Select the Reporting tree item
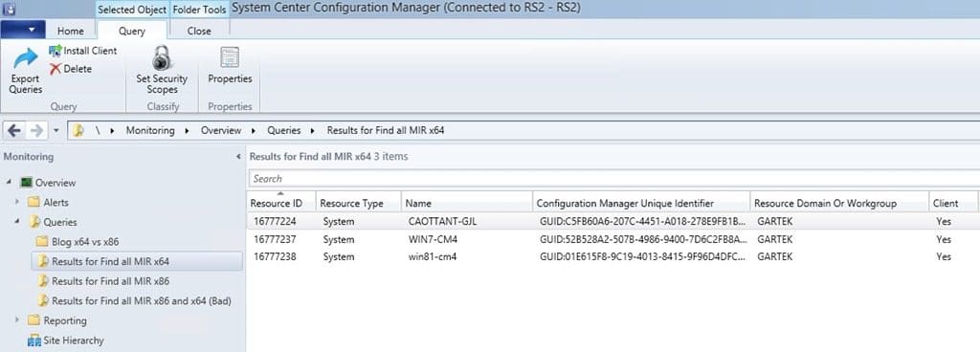The image size is (980, 352). point(65,320)
